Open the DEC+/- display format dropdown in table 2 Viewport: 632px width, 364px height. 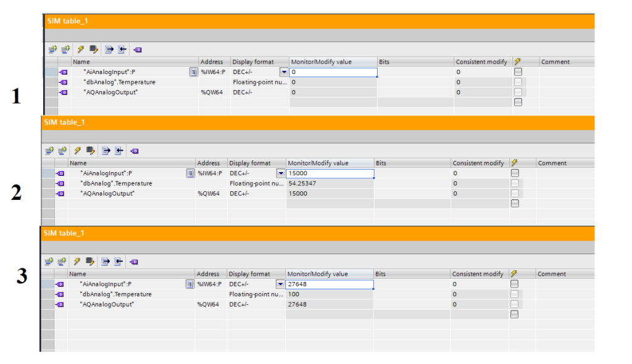[x=281, y=173]
